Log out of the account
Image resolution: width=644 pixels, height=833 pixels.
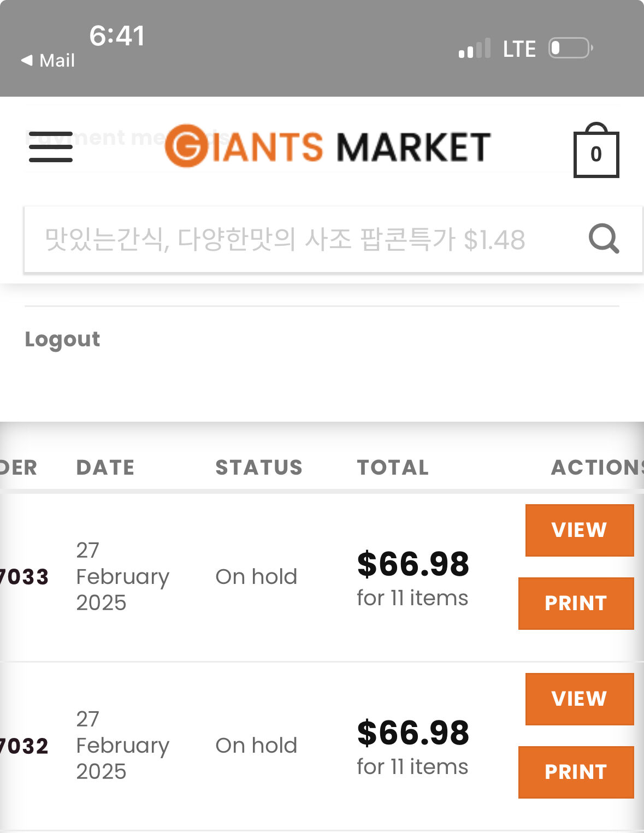click(x=62, y=339)
